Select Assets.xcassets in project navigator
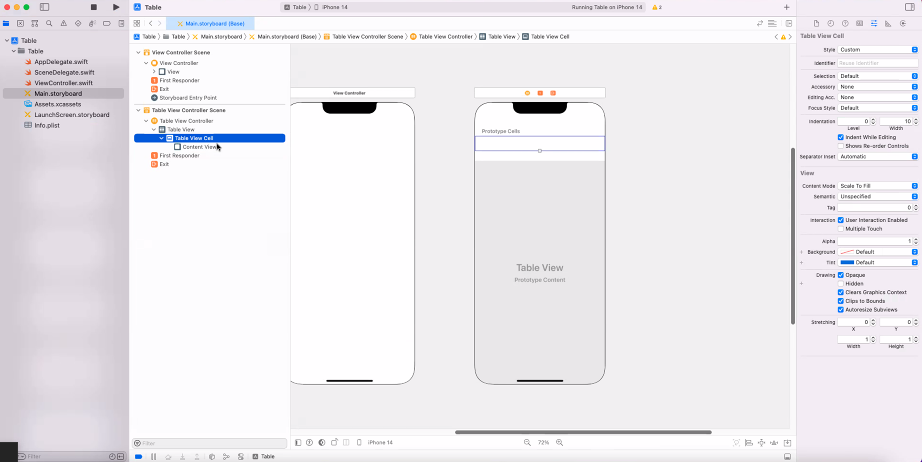 tap(58, 104)
